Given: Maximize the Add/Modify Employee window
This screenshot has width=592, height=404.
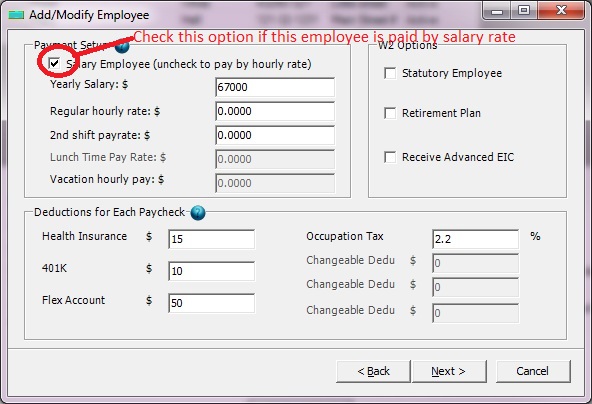Looking at the screenshot, I should (x=524, y=11).
